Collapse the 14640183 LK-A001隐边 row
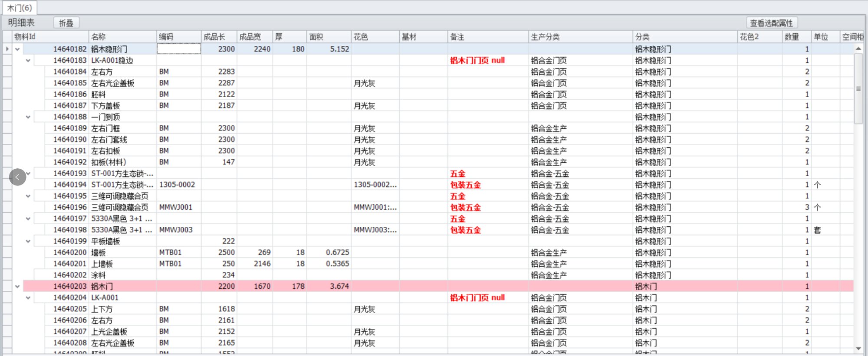Image resolution: width=868 pixels, height=356 pixels. pos(28,60)
